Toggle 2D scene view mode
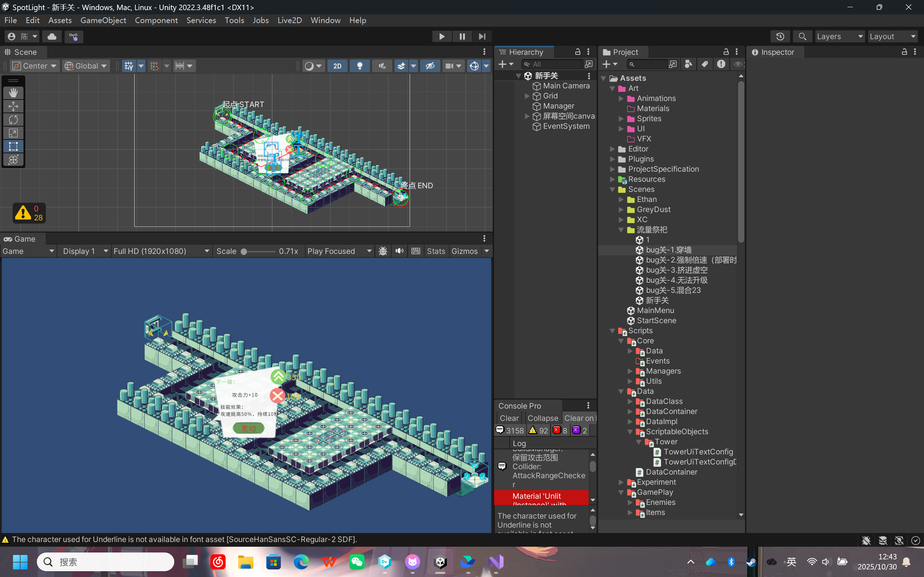This screenshot has width=924, height=577. point(337,66)
